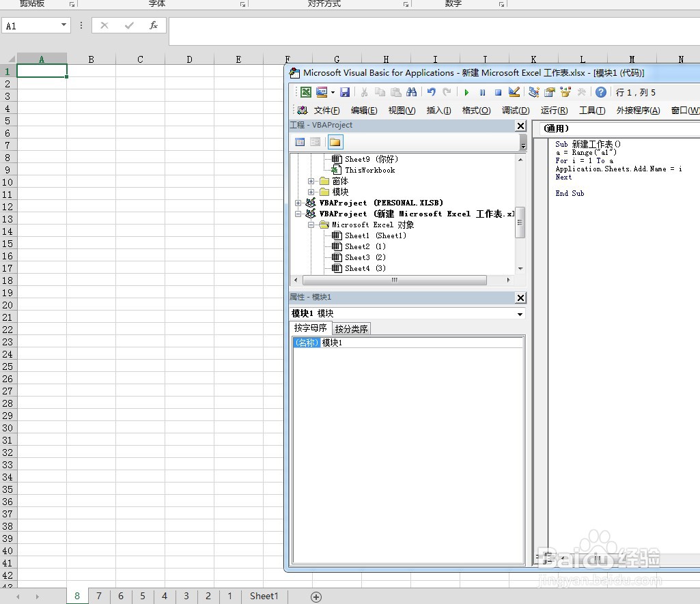The width and height of the screenshot is (700, 604).
Task: Click the View Object icon in project panel
Action: coord(316,143)
